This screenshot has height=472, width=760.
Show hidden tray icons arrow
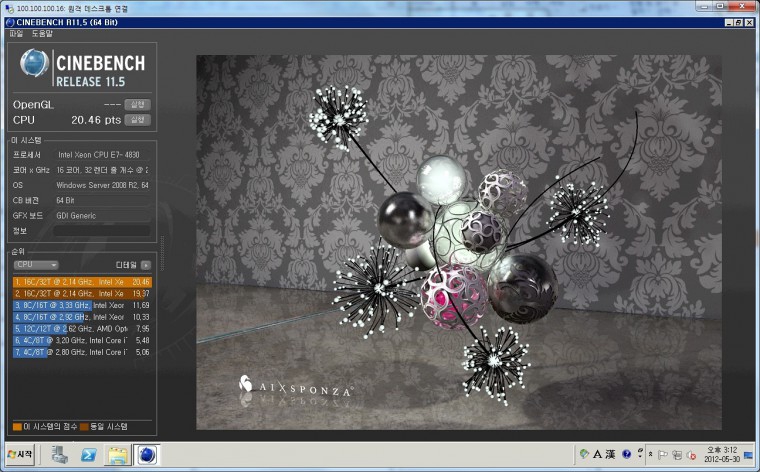[650, 455]
